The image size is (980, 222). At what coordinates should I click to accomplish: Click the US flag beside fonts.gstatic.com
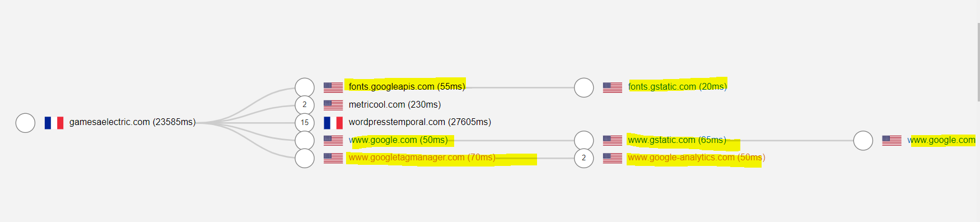click(613, 87)
